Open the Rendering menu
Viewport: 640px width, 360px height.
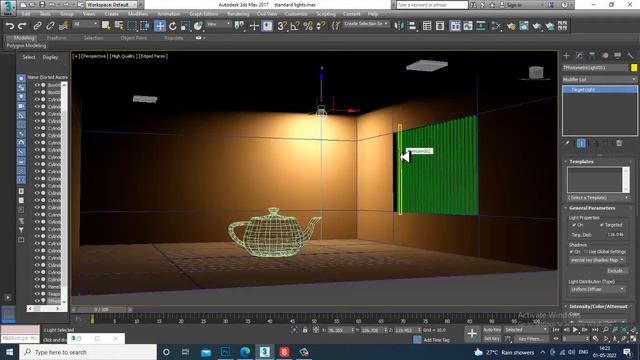point(238,14)
